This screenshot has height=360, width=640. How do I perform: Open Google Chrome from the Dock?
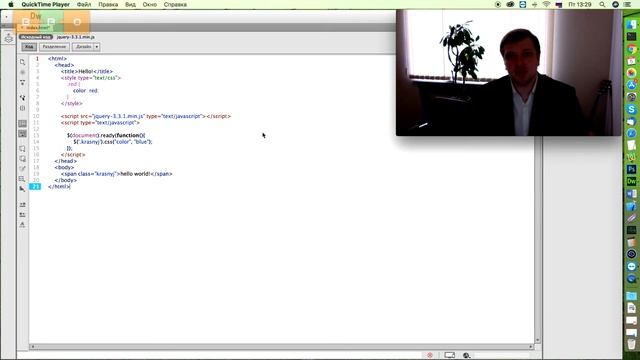pyautogui.click(x=631, y=49)
